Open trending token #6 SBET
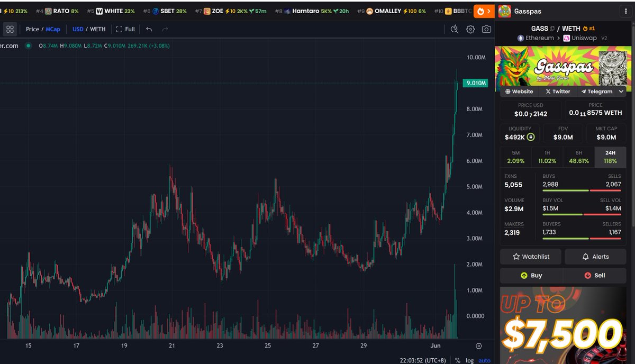Image resolution: width=635 pixels, height=364 pixels. coord(165,11)
